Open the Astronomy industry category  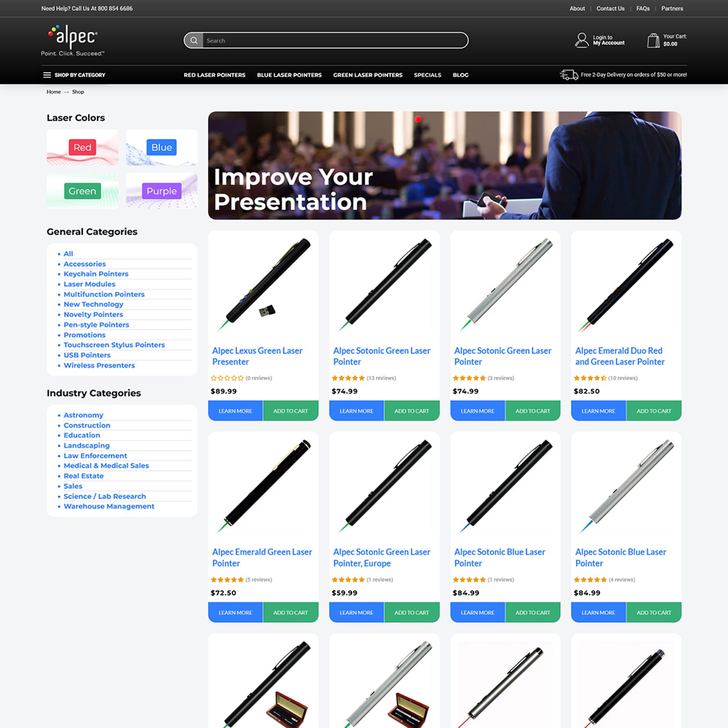[x=83, y=415]
